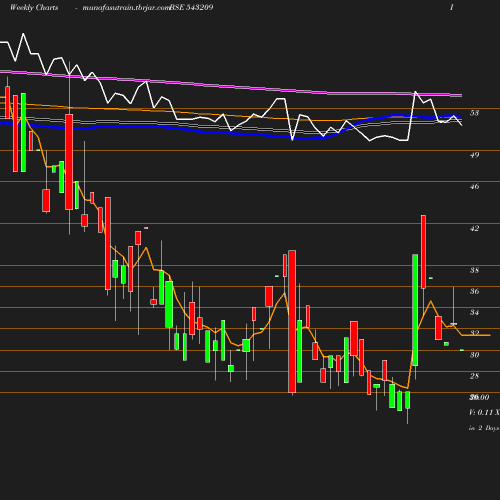The width and height of the screenshot is (500, 500).
Task: Click the tall green candle reaching the 38 level
Action: pos(415,310)
